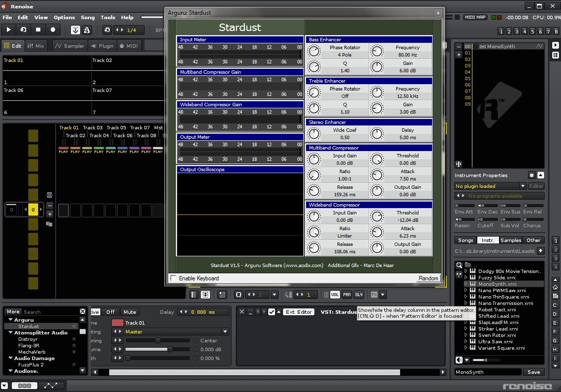561x392 pixels.
Task: Click the Track 01 color swatch
Action: [117, 323]
